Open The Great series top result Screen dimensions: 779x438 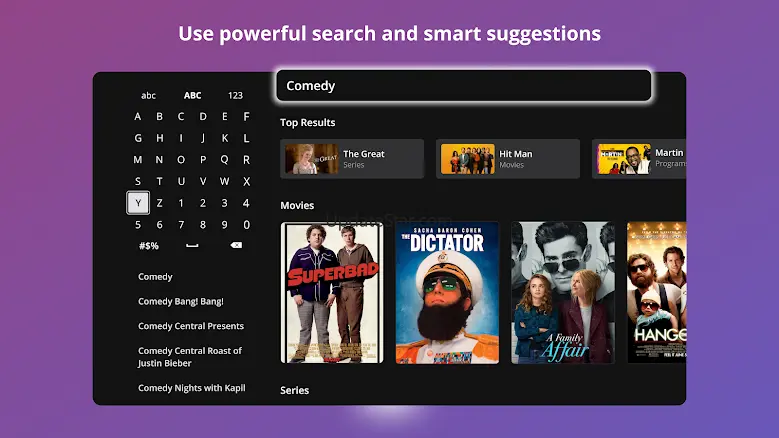pyautogui.click(x=352, y=159)
